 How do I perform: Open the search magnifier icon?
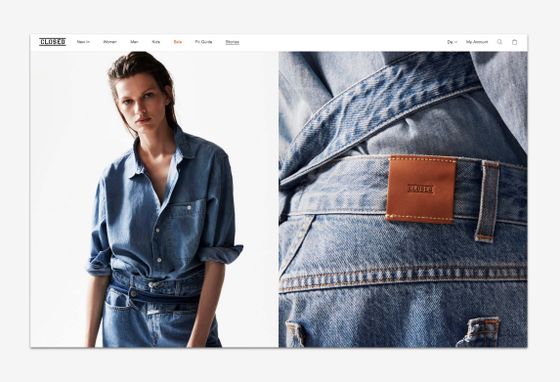click(x=499, y=42)
